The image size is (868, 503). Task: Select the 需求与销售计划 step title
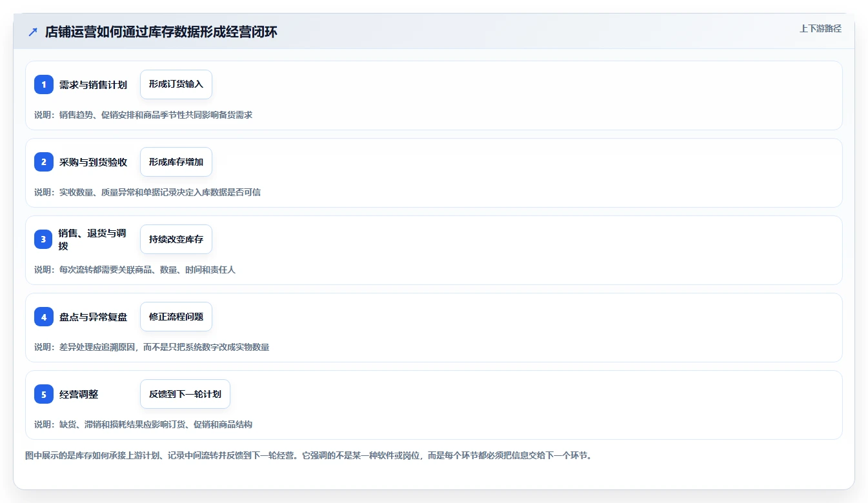click(93, 84)
